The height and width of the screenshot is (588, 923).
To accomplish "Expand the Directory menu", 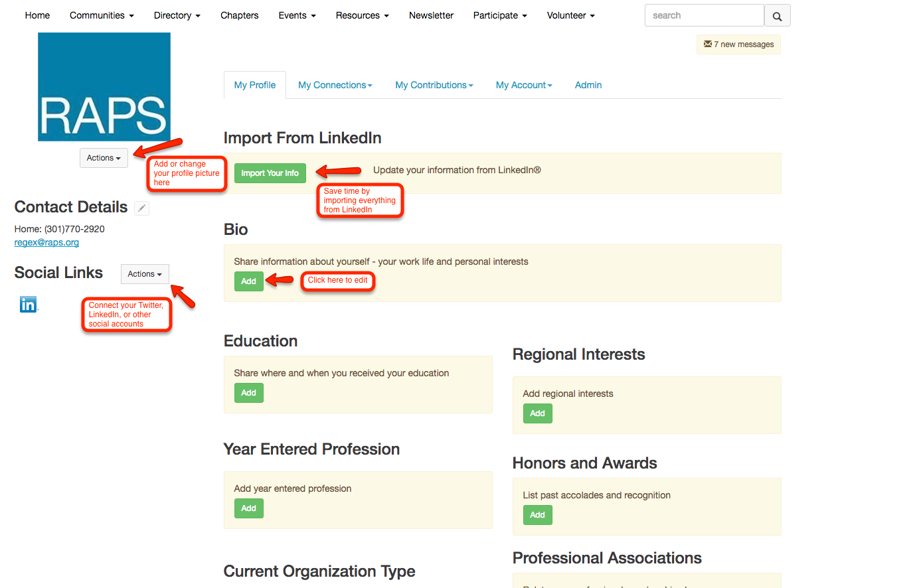I will click(177, 15).
